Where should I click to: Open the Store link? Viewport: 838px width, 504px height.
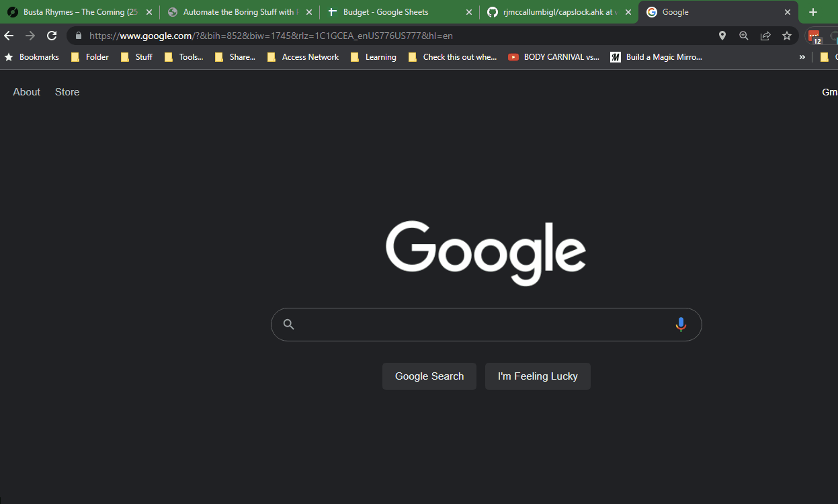pos(67,92)
